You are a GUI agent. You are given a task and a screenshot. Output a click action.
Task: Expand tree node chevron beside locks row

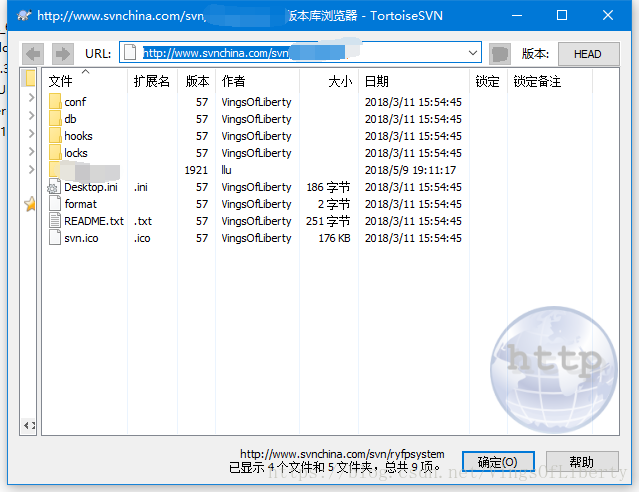(x=31, y=151)
